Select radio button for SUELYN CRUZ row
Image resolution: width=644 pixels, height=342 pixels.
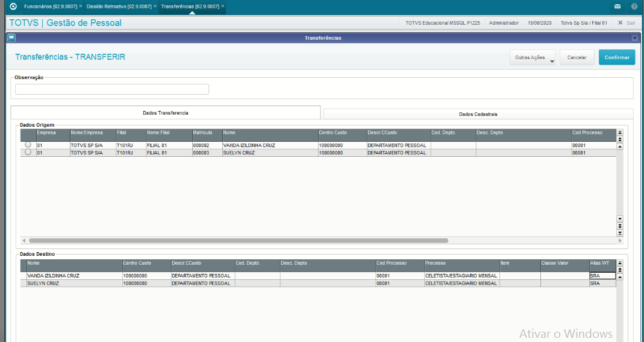[x=28, y=152]
